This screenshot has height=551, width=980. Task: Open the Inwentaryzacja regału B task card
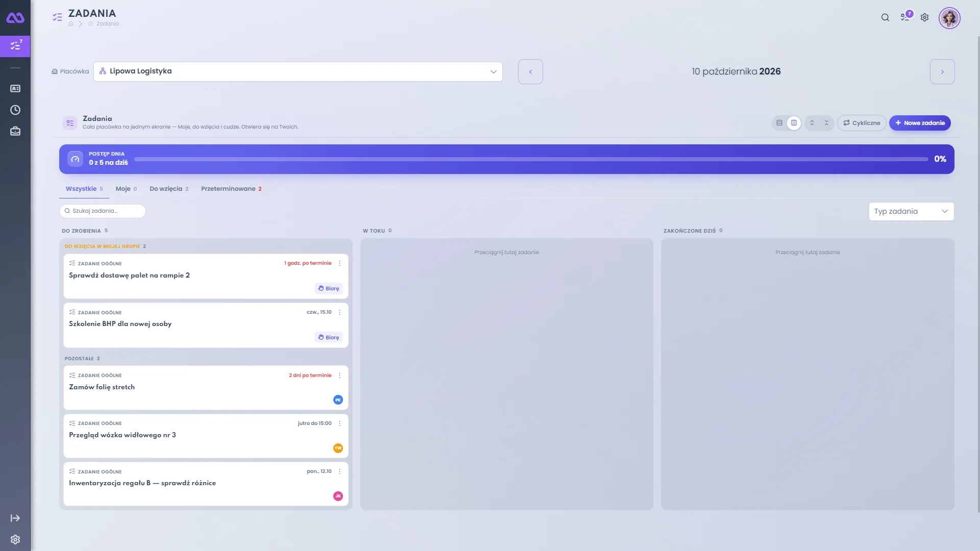(x=206, y=484)
